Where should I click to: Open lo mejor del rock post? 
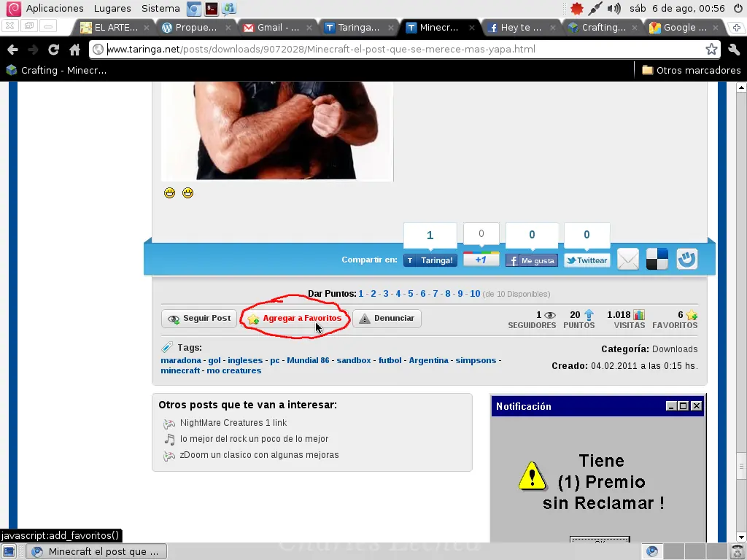(x=254, y=439)
